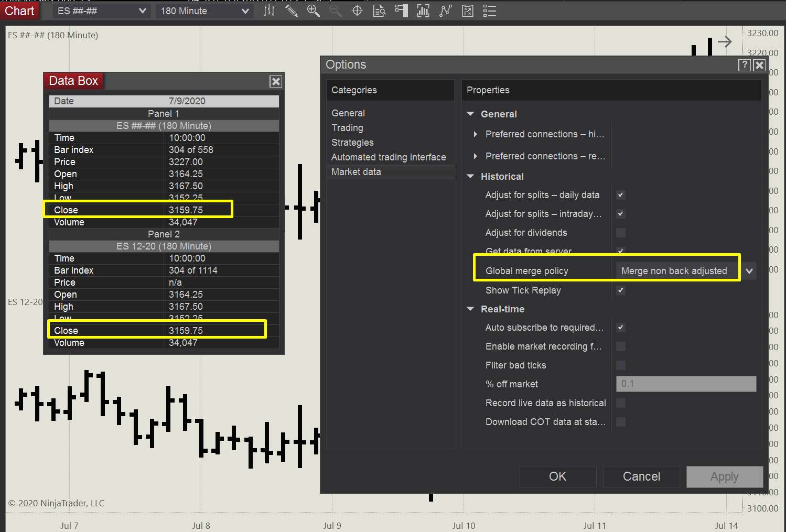Click the zoom in magnifier icon
This screenshot has width=786, height=532.
[x=313, y=10]
